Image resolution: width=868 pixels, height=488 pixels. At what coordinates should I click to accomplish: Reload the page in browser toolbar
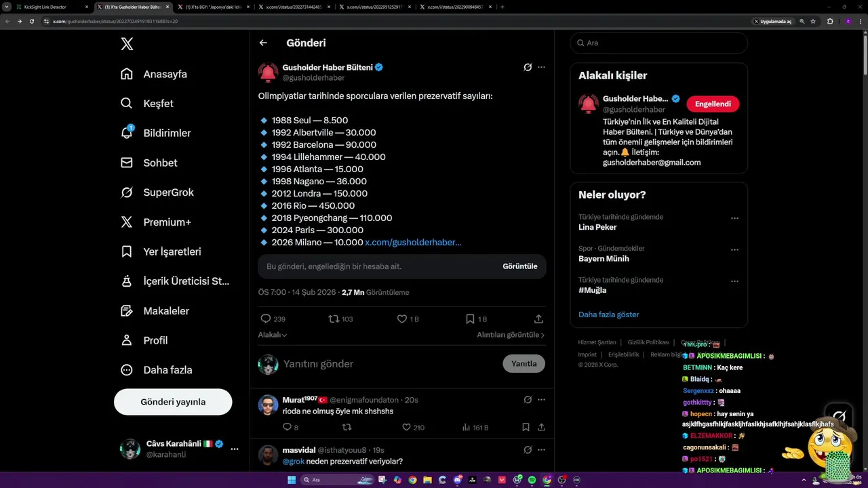click(31, 21)
